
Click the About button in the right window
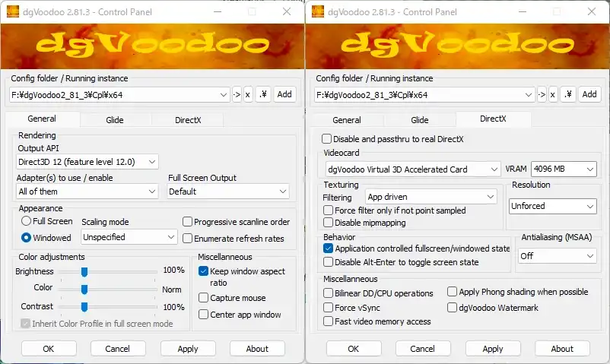(562, 349)
